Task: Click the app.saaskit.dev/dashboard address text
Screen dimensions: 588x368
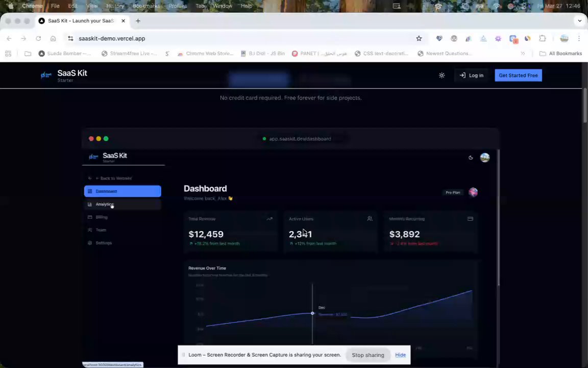Action: (300, 139)
